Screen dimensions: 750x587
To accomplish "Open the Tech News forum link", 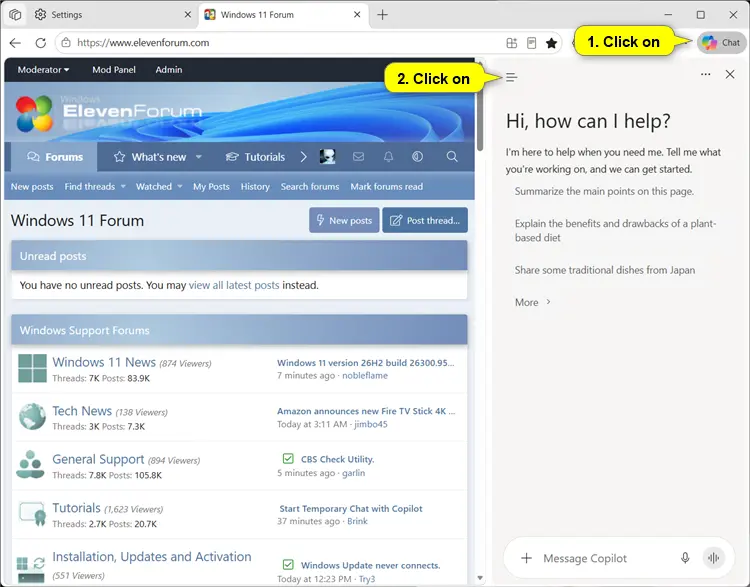I will (x=82, y=411).
